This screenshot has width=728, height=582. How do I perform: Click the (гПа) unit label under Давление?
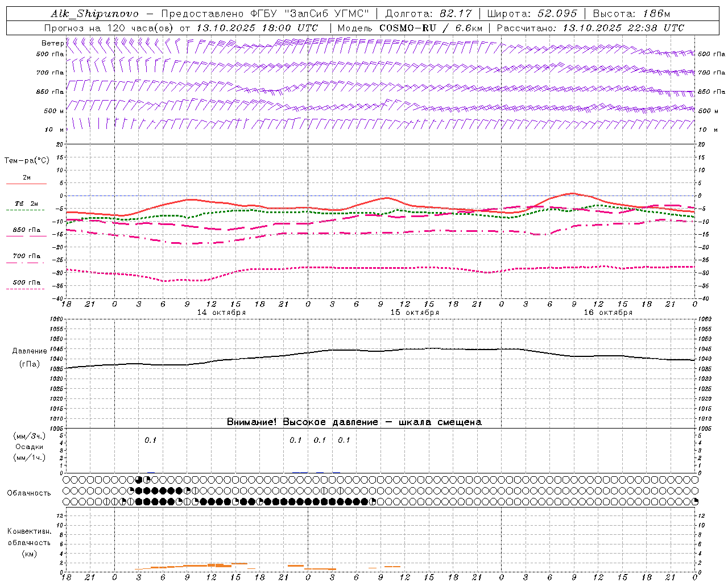click(x=30, y=364)
